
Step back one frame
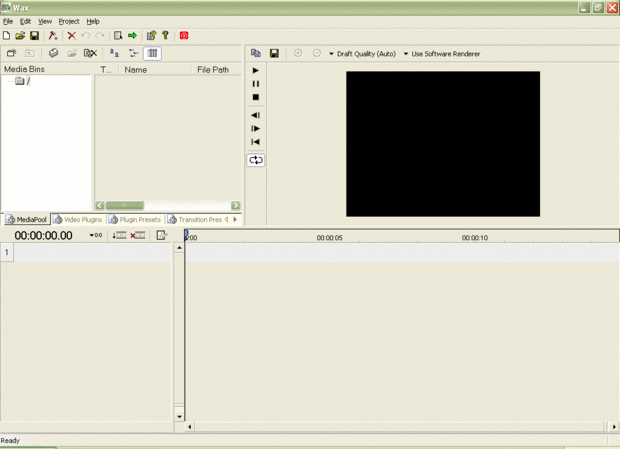pos(255,115)
